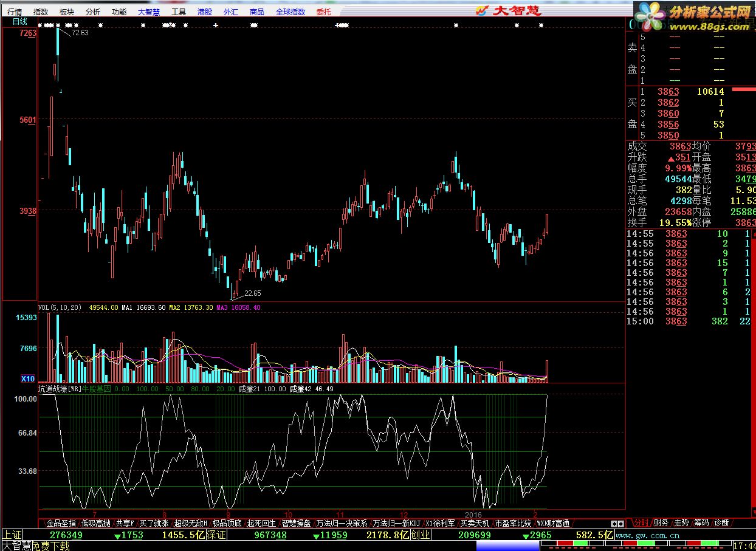Click the 深证 index label
Image resolution: width=756 pixels, height=551 pixels.
click(x=216, y=535)
